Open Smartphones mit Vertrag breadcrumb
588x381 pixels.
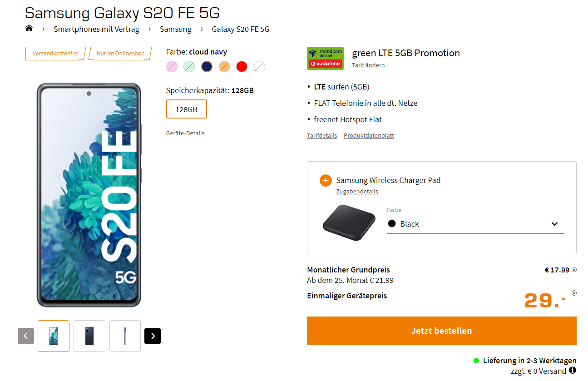point(96,29)
